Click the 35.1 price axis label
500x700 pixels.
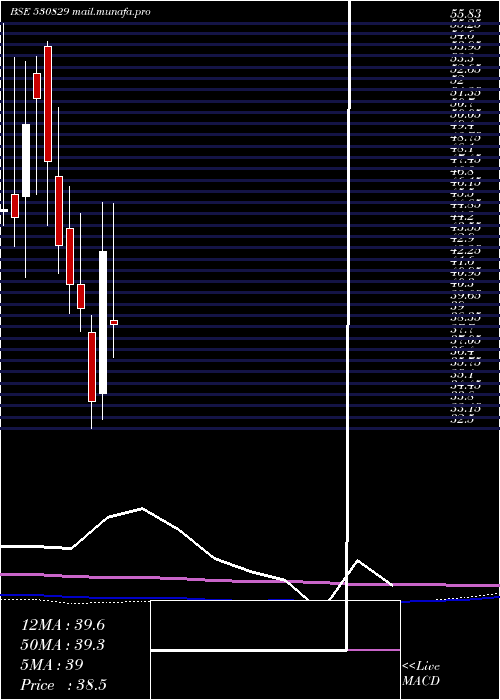point(461,375)
